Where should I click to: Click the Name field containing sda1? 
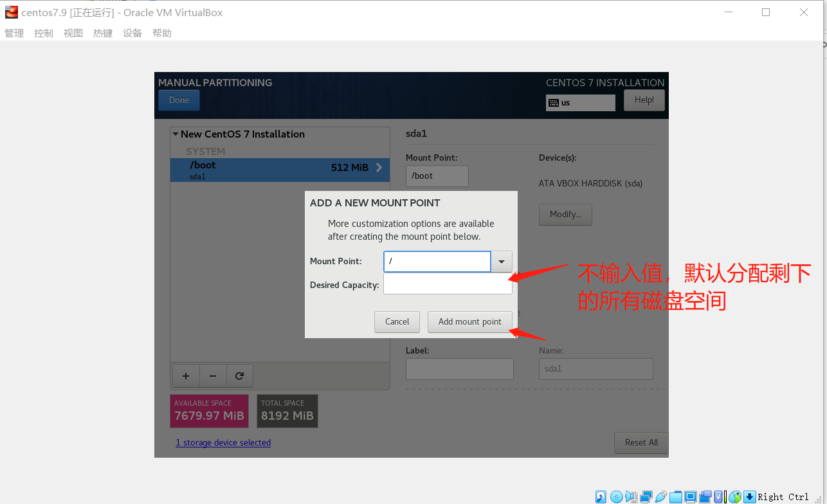(596, 369)
